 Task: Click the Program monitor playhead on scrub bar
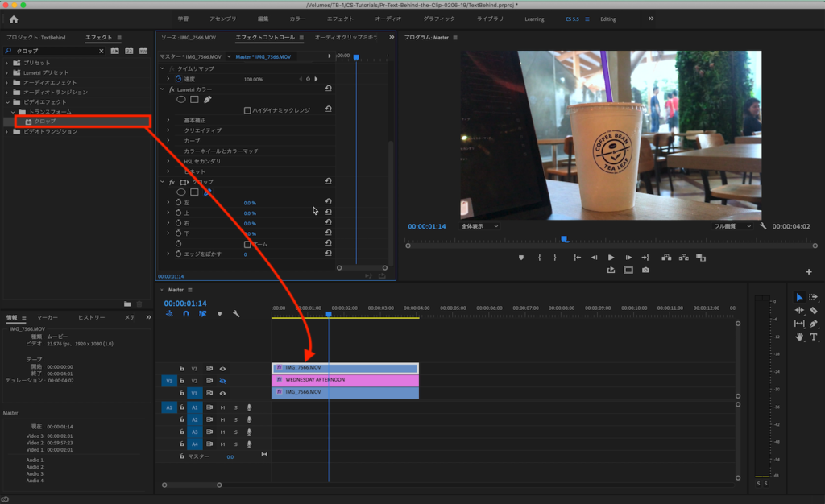(x=564, y=239)
